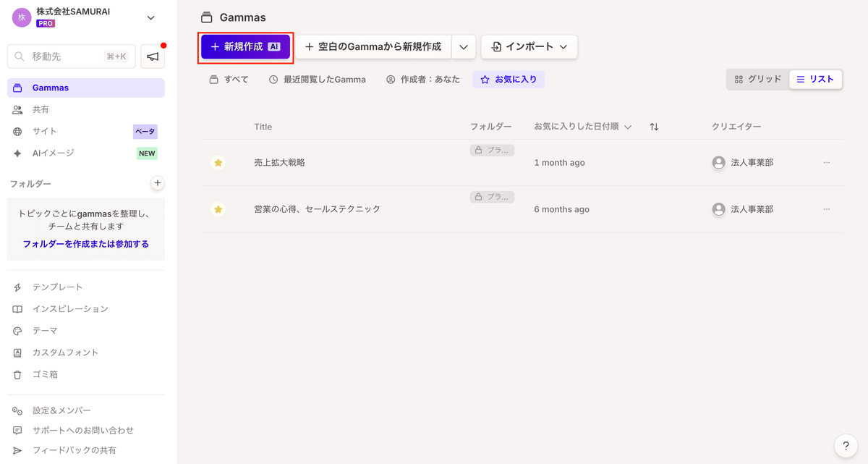Click folder tag in 売上拡大戦略 row
This screenshot has height=464, width=868.
(492, 151)
